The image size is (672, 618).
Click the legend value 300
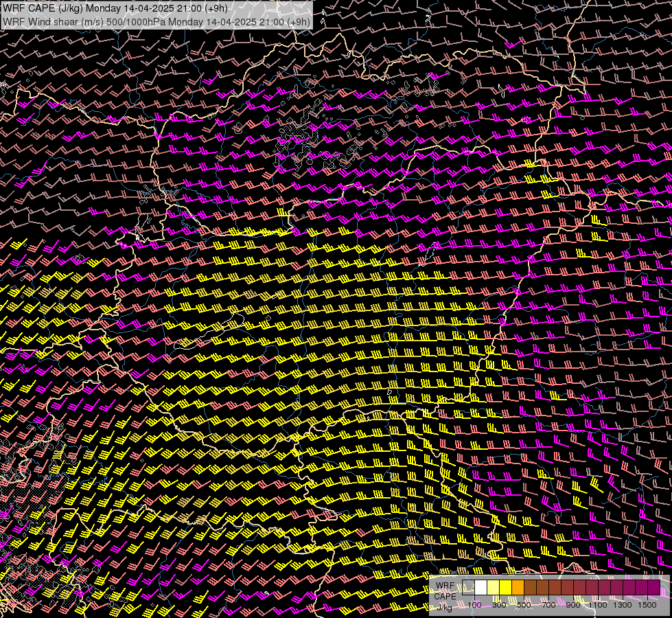(499, 605)
